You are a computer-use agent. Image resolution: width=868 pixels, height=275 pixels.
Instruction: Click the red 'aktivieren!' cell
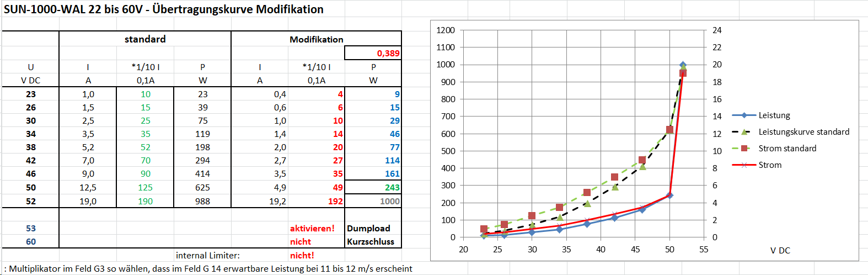pyautogui.click(x=312, y=229)
